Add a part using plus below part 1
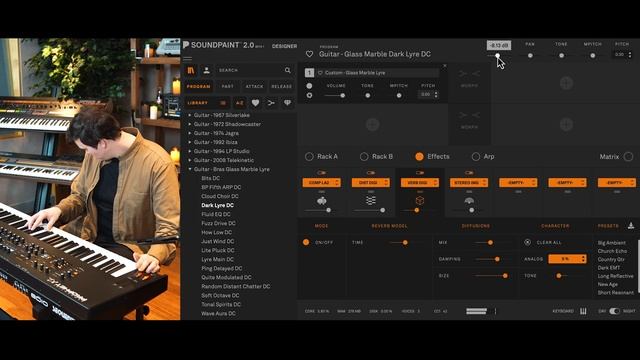Screen dimensions: 640x360 click(x=372, y=124)
